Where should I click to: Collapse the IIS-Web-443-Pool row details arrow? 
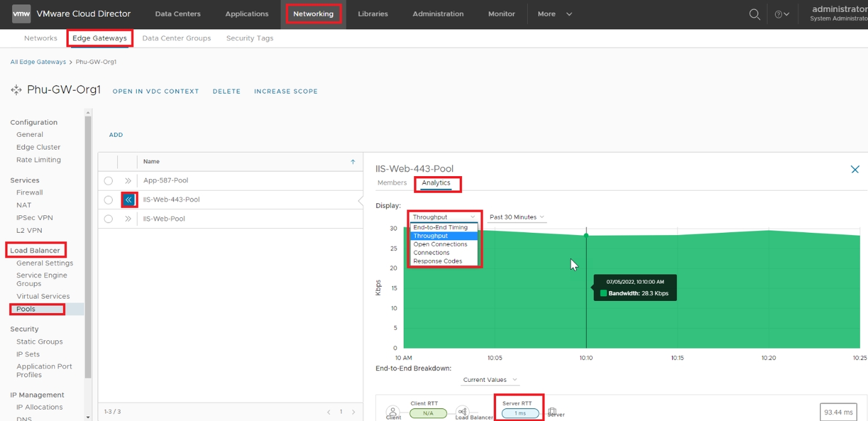pos(128,200)
